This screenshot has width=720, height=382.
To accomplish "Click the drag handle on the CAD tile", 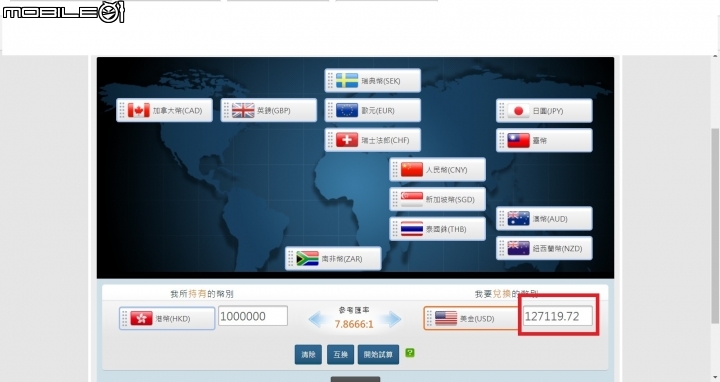I will (122, 110).
